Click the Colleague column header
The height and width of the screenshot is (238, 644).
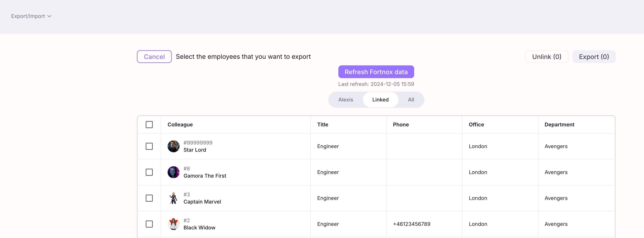(180, 125)
